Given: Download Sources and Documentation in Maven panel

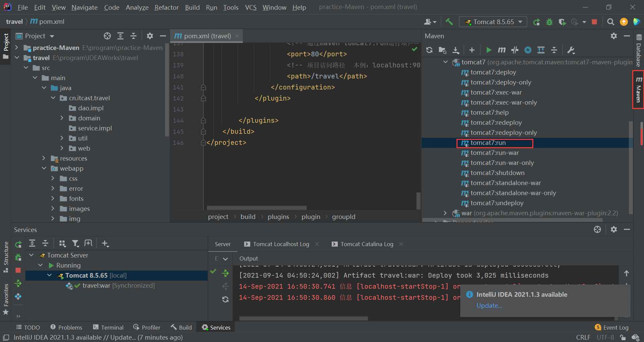Looking at the screenshot, I should pyautogui.click(x=456, y=50).
